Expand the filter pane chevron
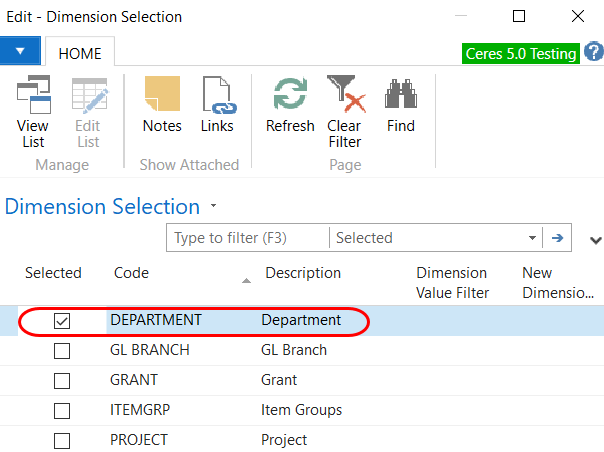604x452 pixels. pos(596,240)
